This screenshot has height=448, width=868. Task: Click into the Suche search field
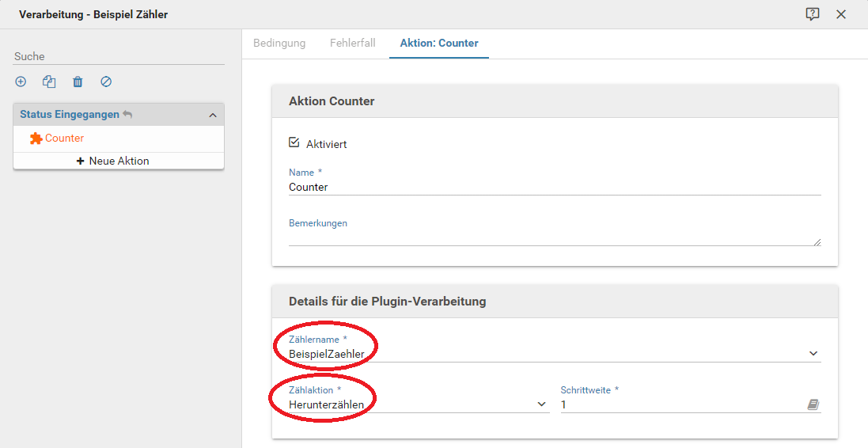[119, 57]
